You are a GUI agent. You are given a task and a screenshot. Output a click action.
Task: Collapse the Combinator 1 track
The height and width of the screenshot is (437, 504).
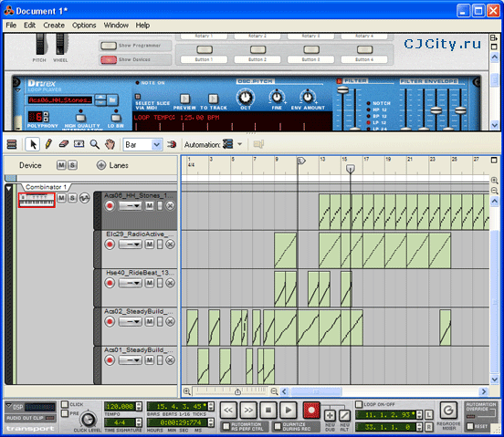click(9, 188)
